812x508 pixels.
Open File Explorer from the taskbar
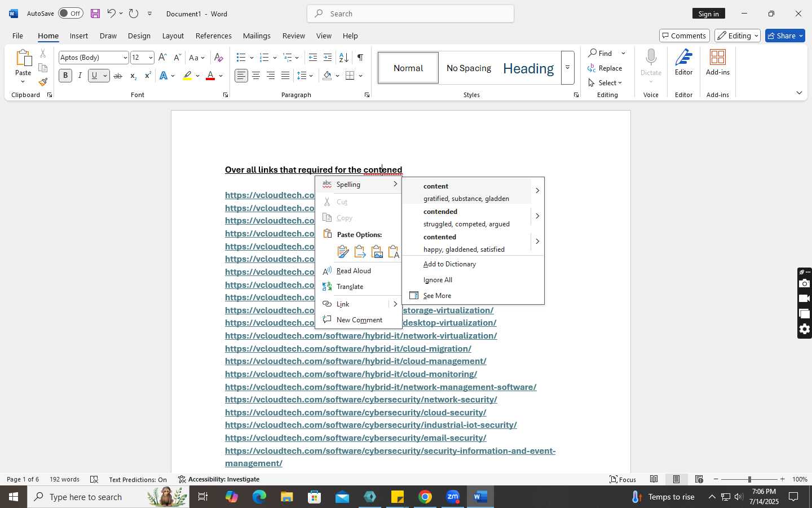[x=287, y=497]
